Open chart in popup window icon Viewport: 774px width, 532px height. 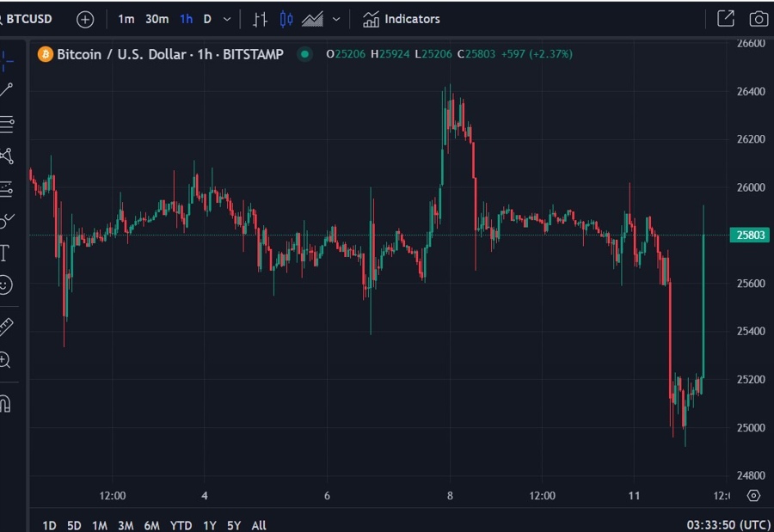pos(726,19)
